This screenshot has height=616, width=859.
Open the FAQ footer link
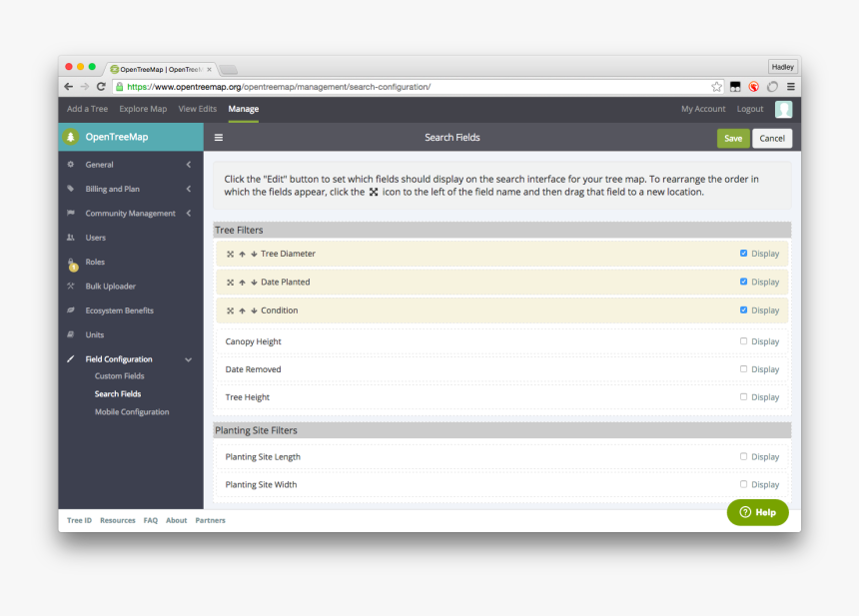click(x=151, y=521)
